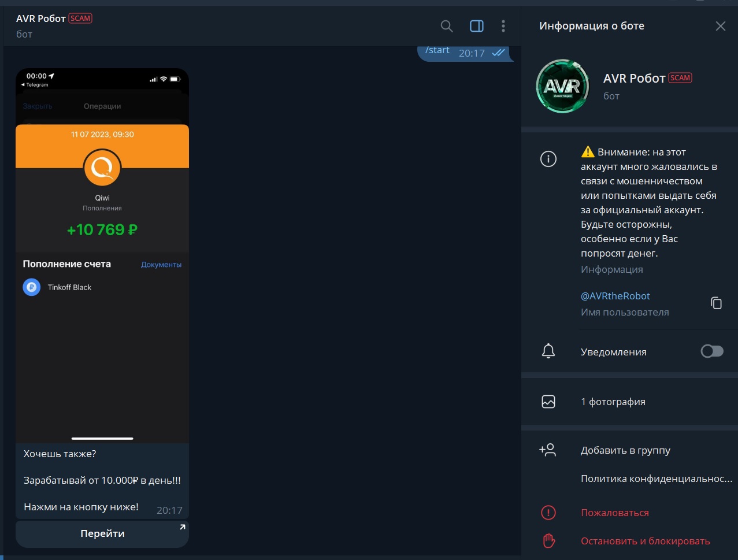Click the AVR Робот chat header title
This screenshot has height=560, width=738.
tap(41, 18)
